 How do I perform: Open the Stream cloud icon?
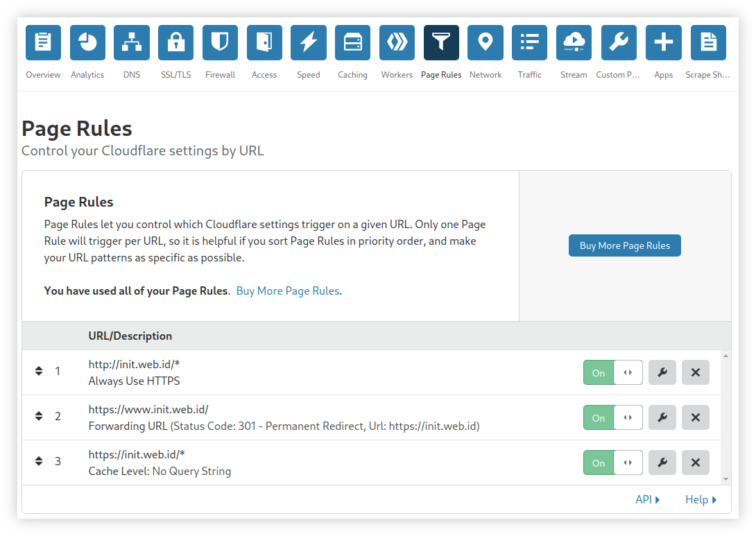tap(574, 43)
